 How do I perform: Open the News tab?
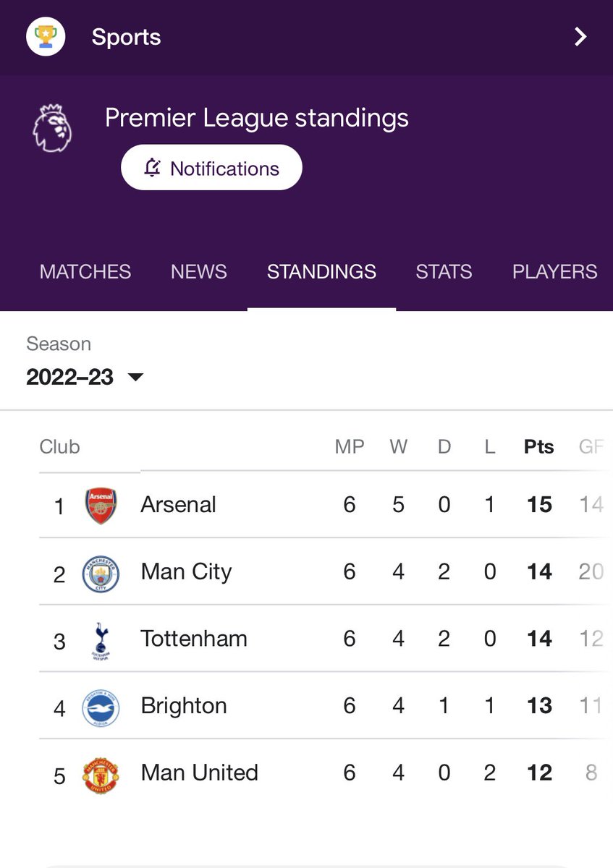(x=199, y=272)
